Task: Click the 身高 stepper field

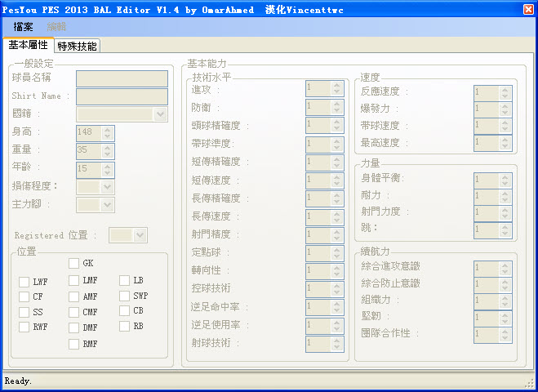Action: tap(96, 133)
